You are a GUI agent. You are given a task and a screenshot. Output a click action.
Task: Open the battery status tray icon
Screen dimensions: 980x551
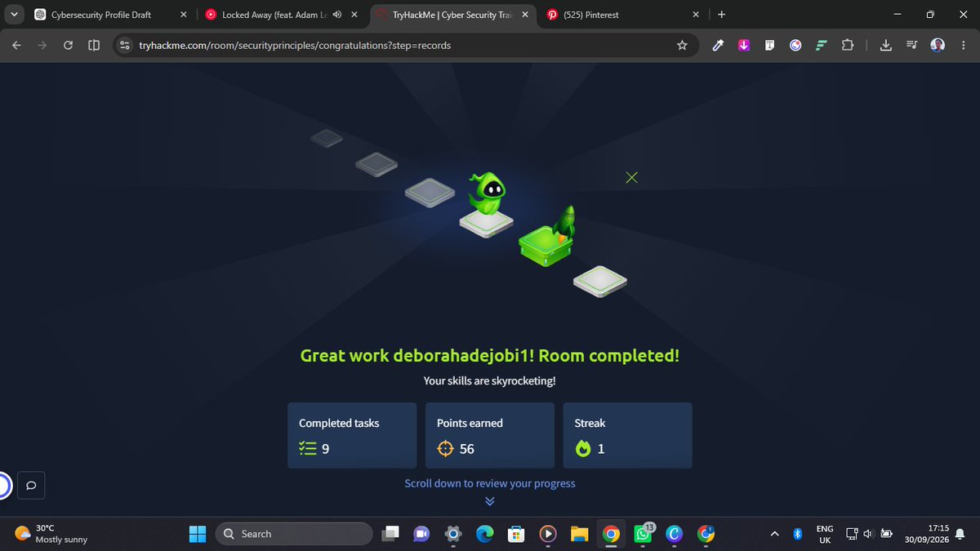pyautogui.click(x=887, y=534)
